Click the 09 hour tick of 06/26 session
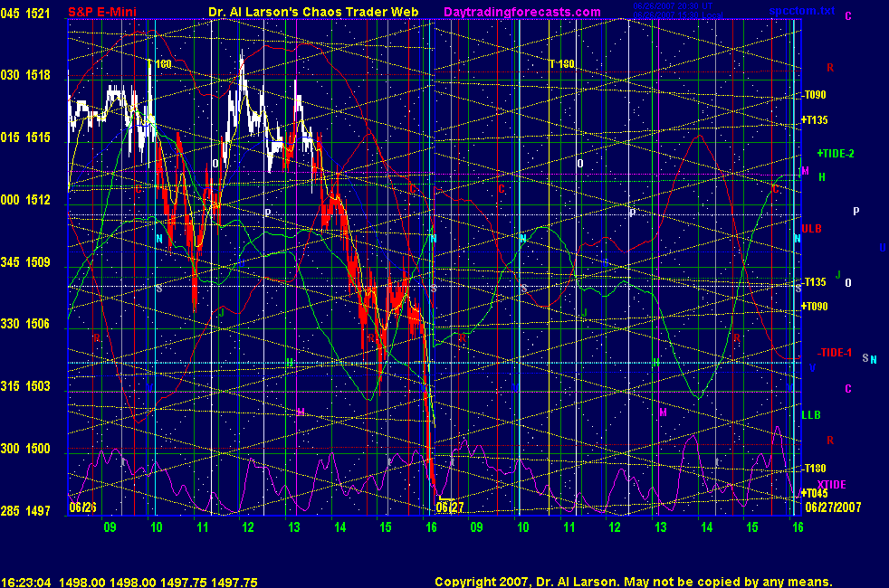The width and height of the screenshot is (889, 588). (x=110, y=527)
